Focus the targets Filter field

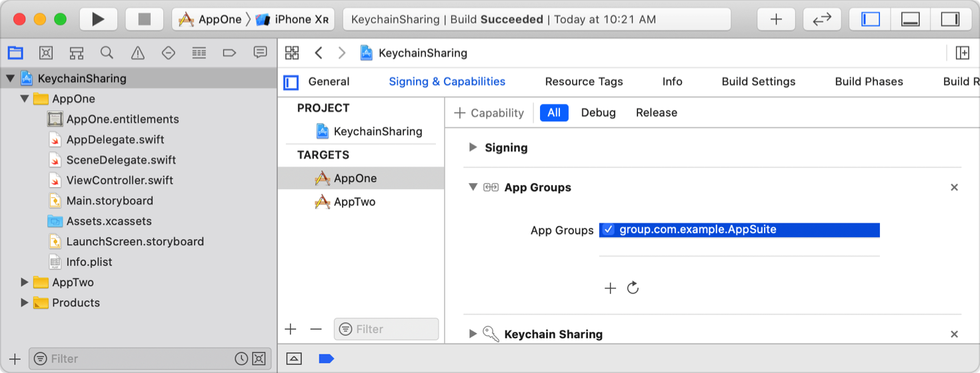(387, 329)
